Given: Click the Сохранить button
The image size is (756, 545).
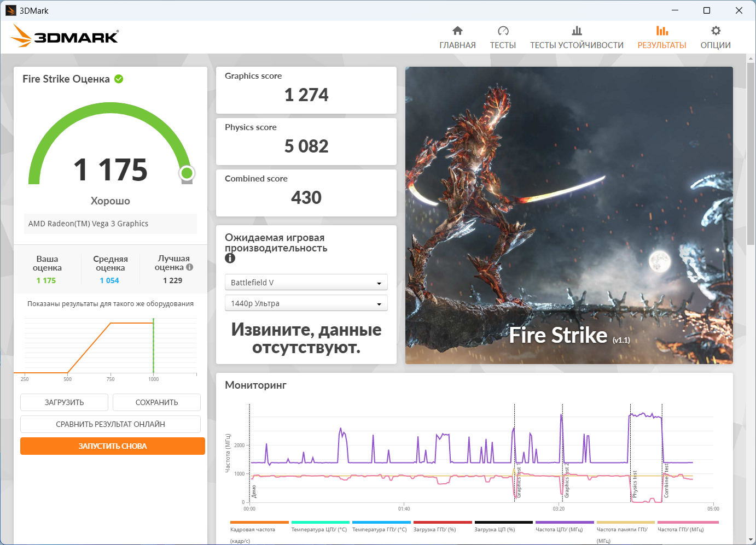Looking at the screenshot, I should click(156, 402).
